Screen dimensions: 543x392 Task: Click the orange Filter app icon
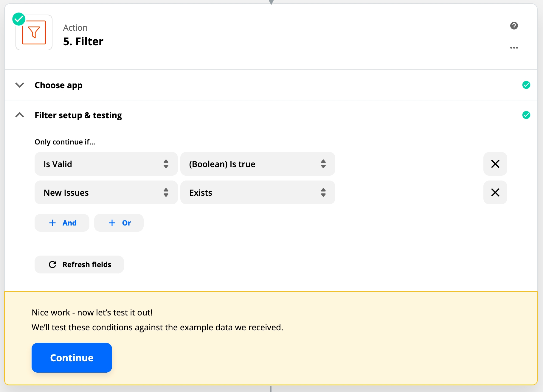point(34,33)
